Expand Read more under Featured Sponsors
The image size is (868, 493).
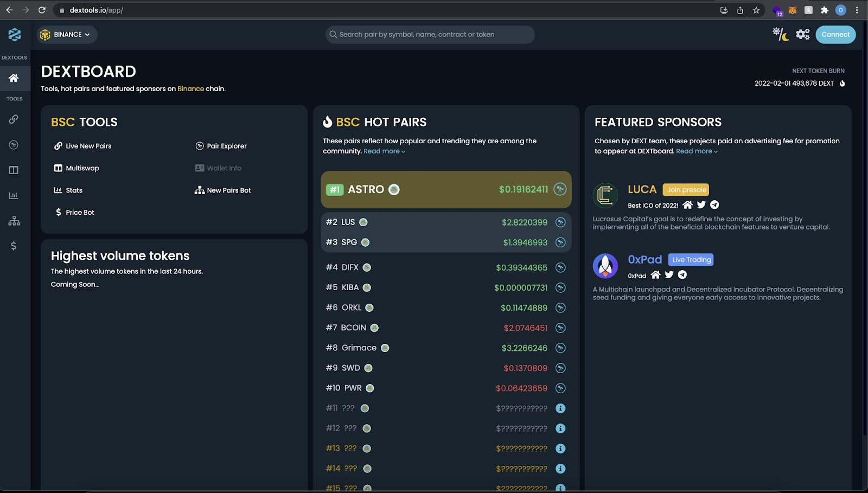(697, 151)
